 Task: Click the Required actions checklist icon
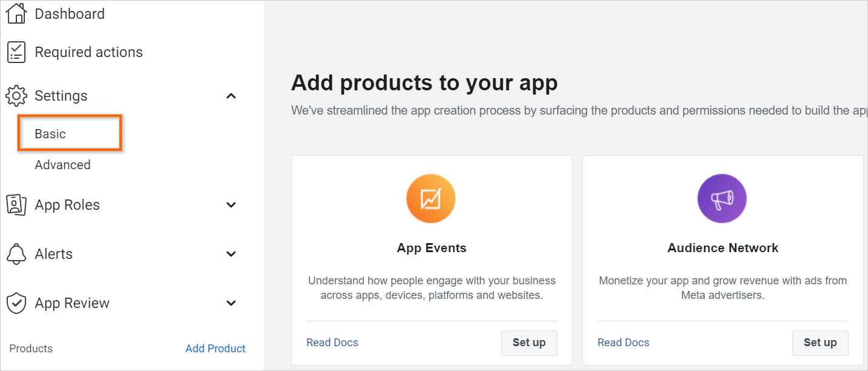pyautogui.click(x=16, y=52)
